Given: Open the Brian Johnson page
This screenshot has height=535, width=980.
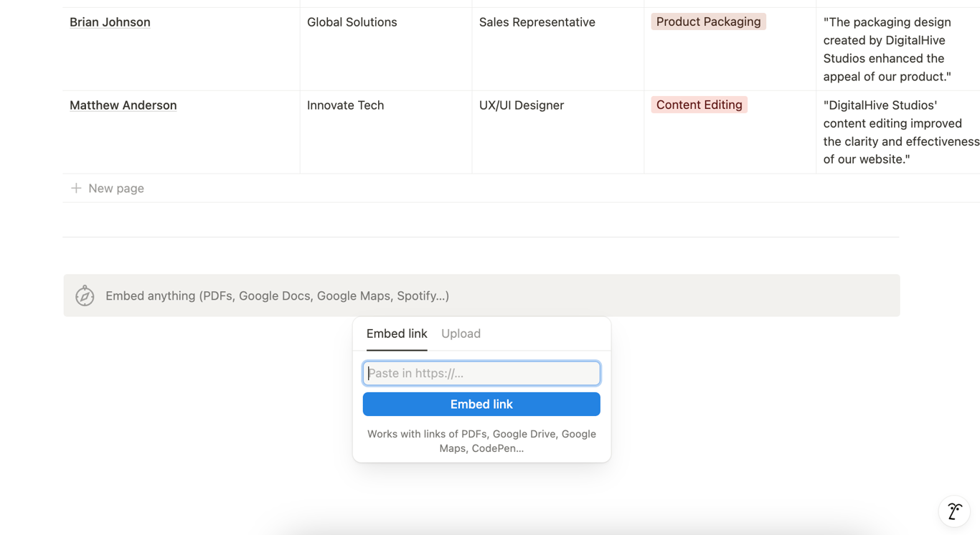Looking at the screenshot, I should (x=110, y=22).
